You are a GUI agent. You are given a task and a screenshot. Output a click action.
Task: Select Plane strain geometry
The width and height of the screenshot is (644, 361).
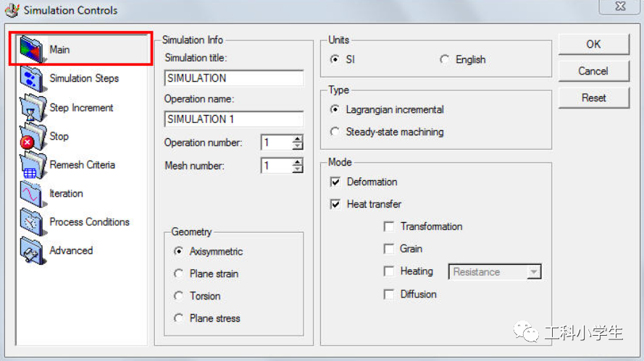178,273
